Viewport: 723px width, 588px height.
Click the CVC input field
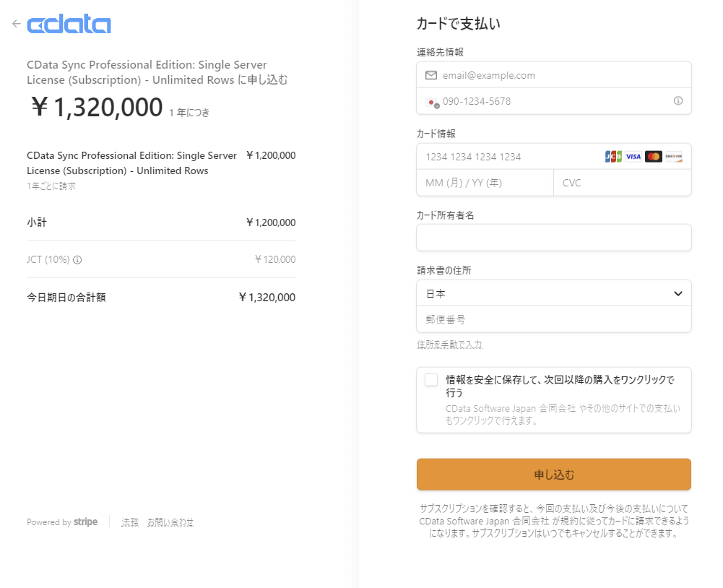click(621, 183)
